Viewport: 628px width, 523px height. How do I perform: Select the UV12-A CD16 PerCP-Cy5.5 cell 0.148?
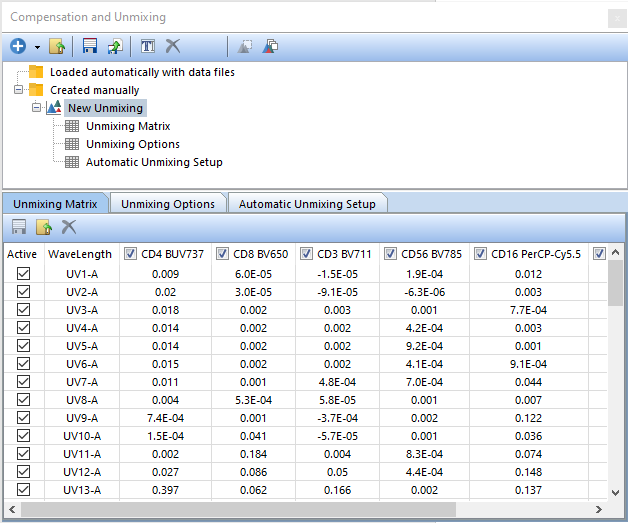(x=529, y=472)
